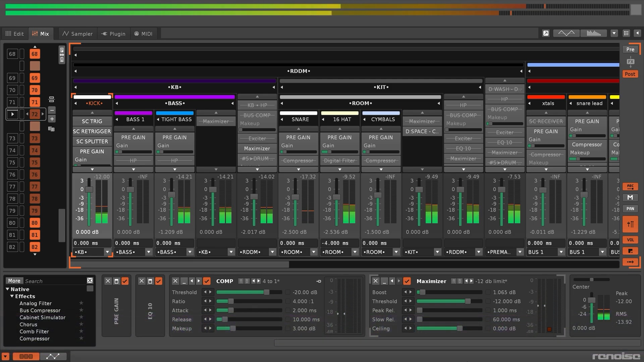Disable the COMP device via its checkbox
Screen dimensions: 644x362
pyautogui.click(x=207, y=281)
